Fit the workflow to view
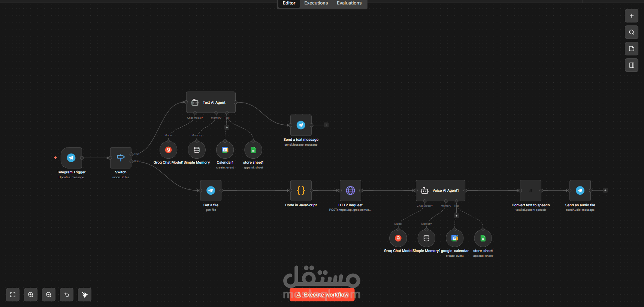 point(13,295)
